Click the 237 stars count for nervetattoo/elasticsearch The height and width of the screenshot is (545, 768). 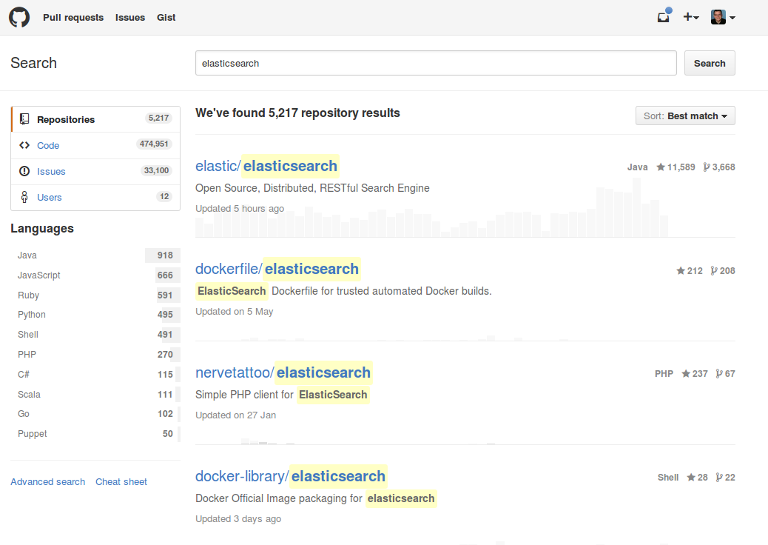tap(695, 374)
